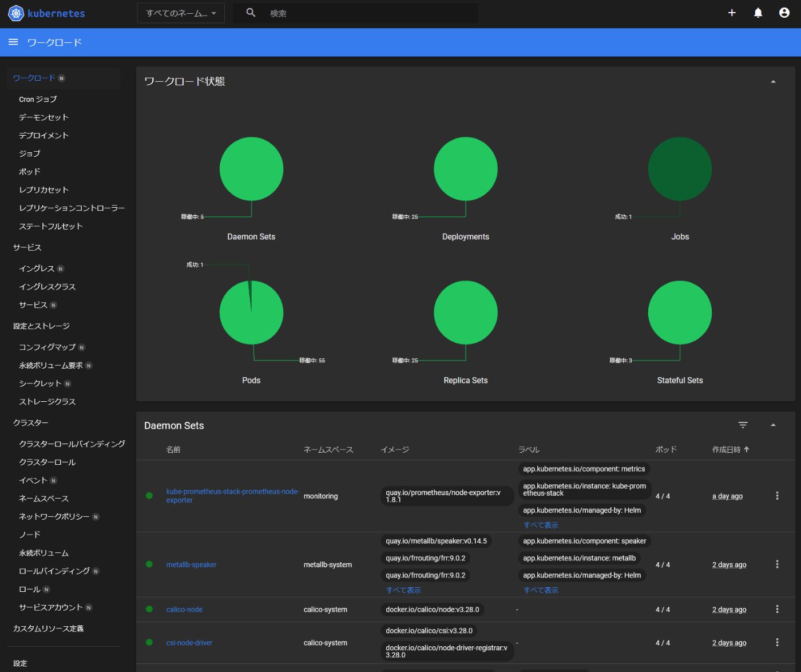Viewport: 801px width, 672px height.
Task: Open ステートフルセット in sidebar
Action: [51, 227]
